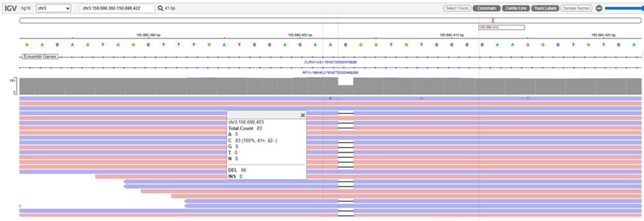Click the Ensembl Genes track label

pos(40,56)
